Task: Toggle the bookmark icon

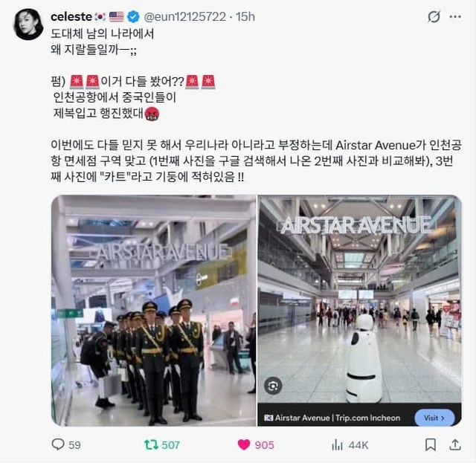Action: tap(431, 445)
